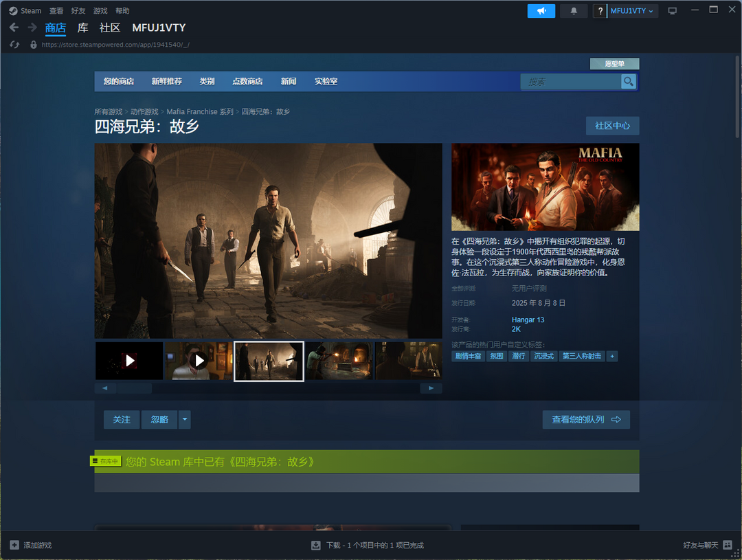This screenshot has height=560, width=742.
Task: Click the Mafia Old Country header image
Action: (x=545, y=187)
